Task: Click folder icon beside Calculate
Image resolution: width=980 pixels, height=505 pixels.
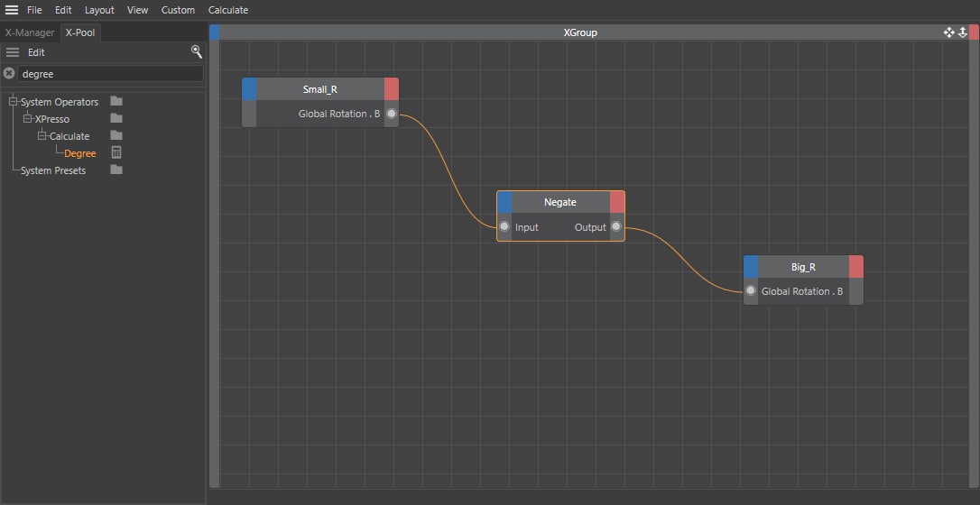Action: [x=116, y=135]
